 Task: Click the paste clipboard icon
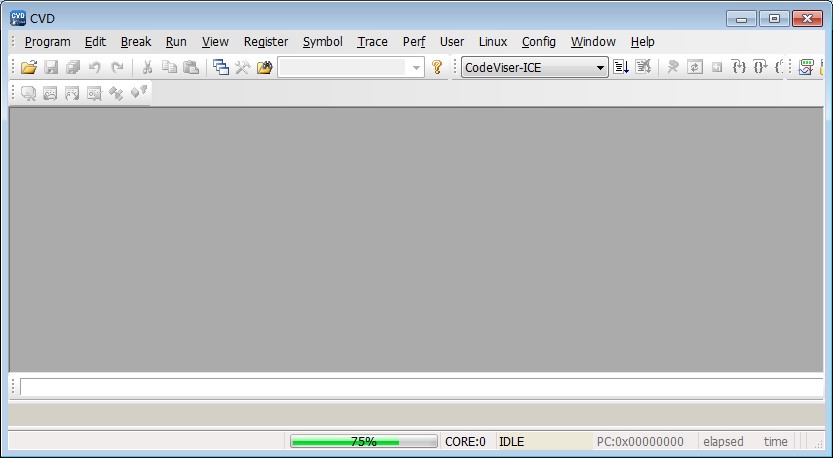[x=191, y=67]
